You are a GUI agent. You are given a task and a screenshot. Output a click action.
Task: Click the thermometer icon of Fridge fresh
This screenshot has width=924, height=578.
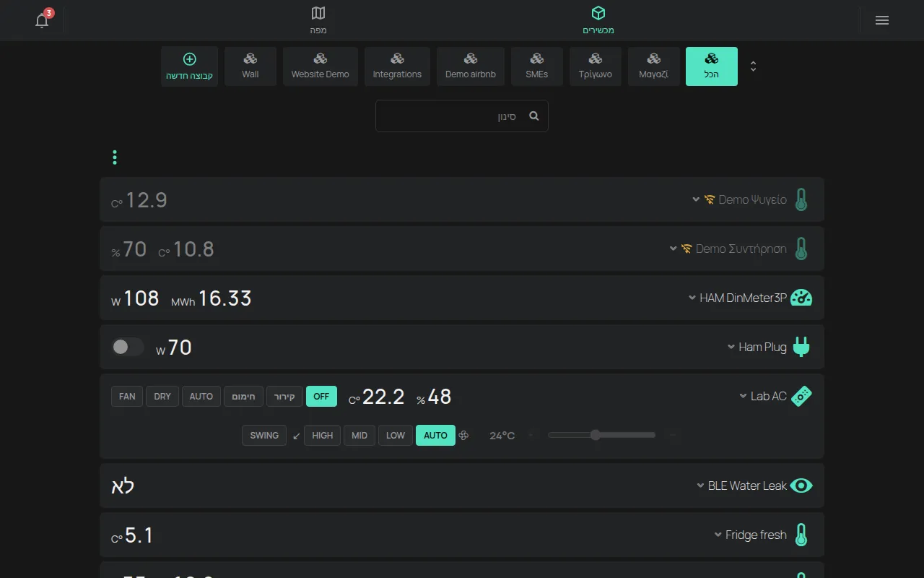tap(801, 535)
